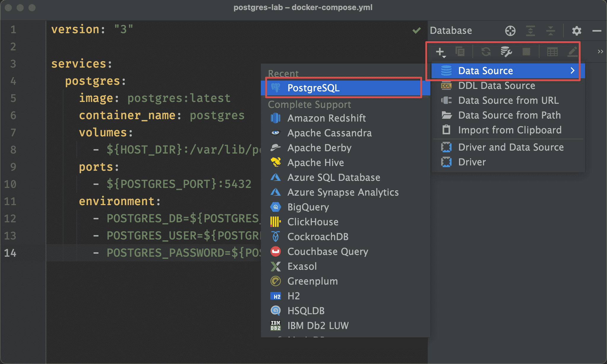
Task: Select H2 data source
Action: coord(345,296)
